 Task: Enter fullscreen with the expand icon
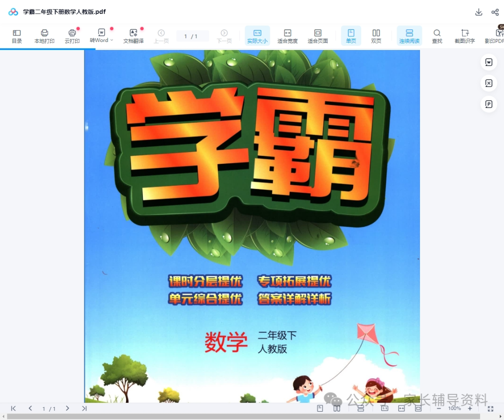point(490,409)
